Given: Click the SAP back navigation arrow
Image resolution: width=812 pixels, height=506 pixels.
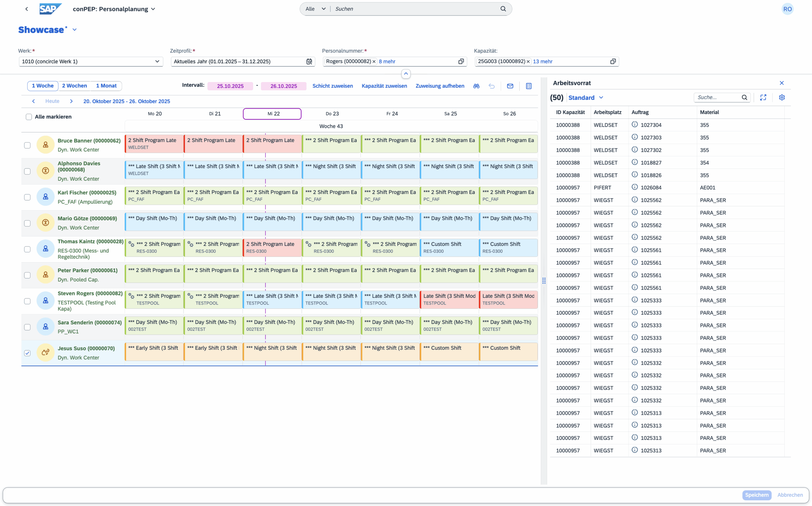Looking at the screenshot, I should tap(27, 9).
